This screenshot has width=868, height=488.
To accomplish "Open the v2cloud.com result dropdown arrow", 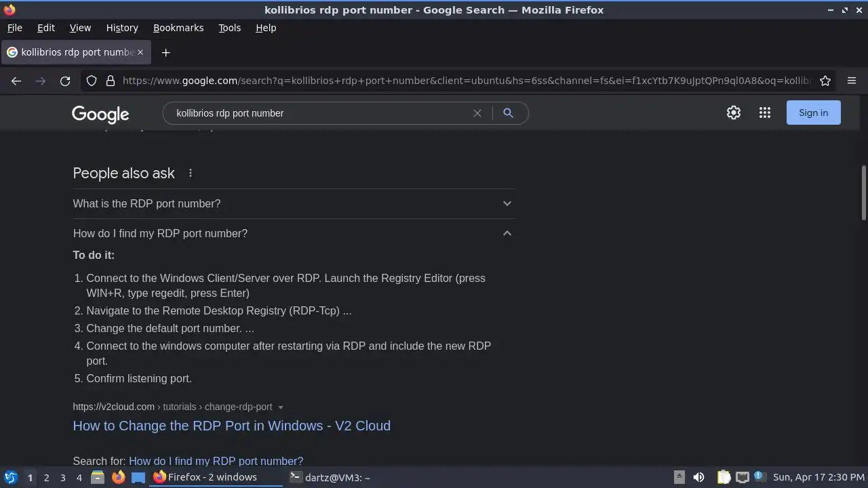I will click(281, 407).
